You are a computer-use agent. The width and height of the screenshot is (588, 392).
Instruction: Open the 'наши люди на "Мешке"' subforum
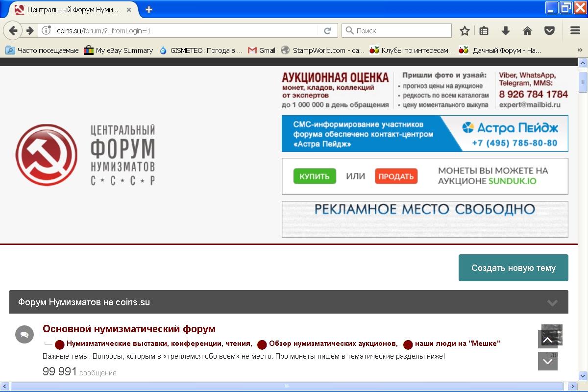click(458, 343)
